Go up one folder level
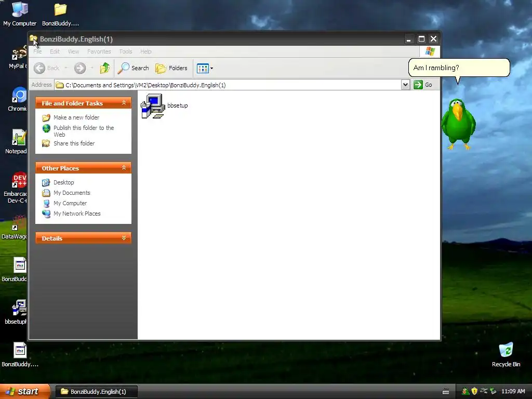 [x=105, y=68]
